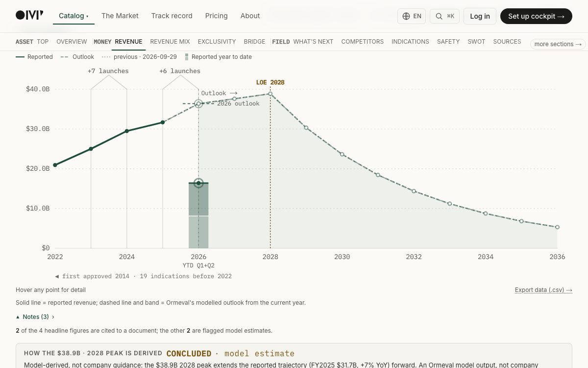Toggle the previous 2026-09-29 legend entry
588x368 pixels.
[x=139, y=57]
